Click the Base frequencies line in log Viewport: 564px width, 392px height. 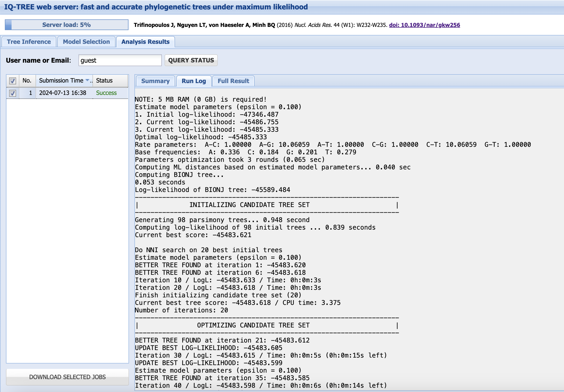(245, 152)
